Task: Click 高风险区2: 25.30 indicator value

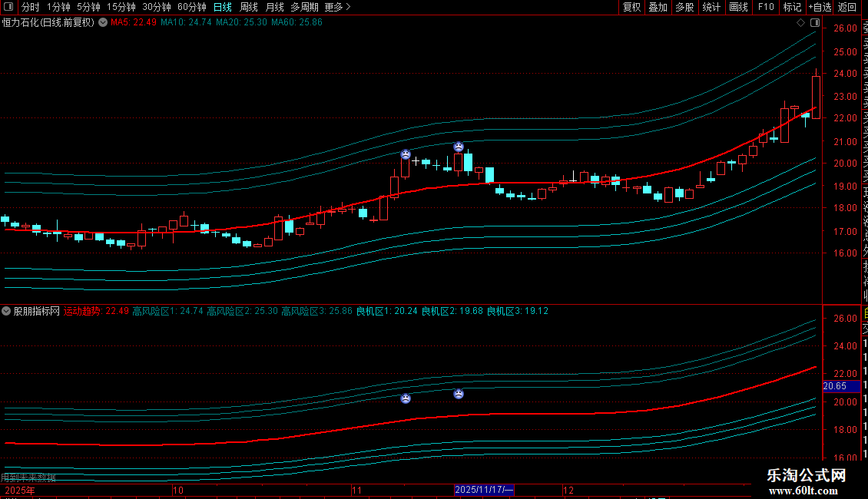Action: (x=243, y=311)
